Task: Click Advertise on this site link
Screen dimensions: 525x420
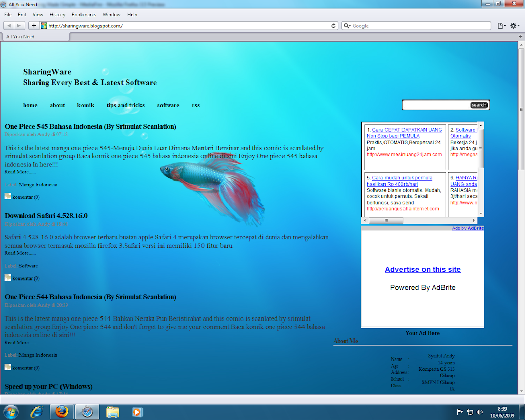Action: point(422,269)
